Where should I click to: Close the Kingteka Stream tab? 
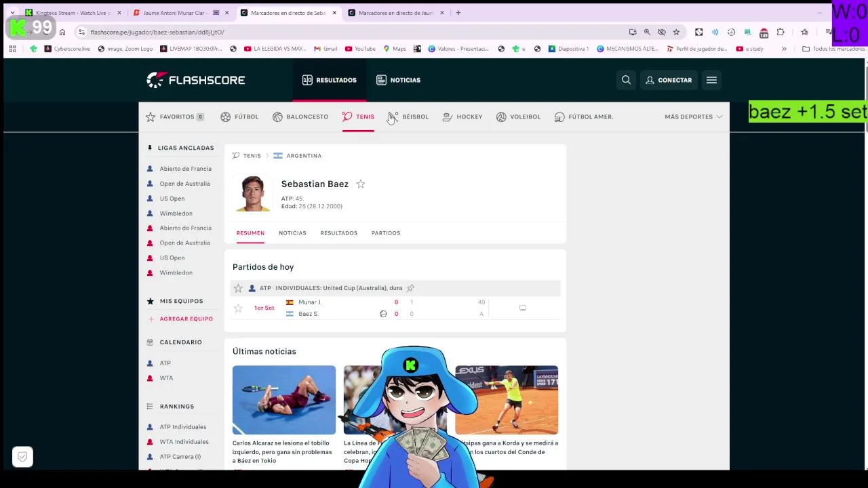(x=119, y=13)
